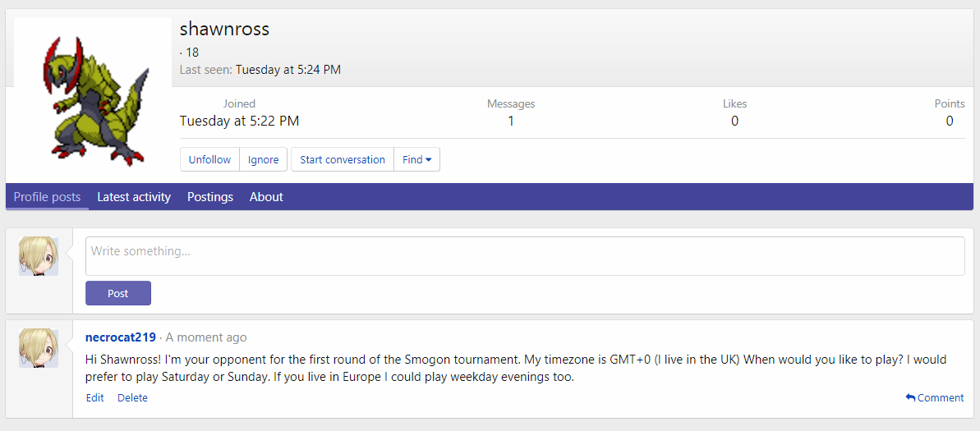Viewport: 980px width, 431px height.
Task: Unfollow shawnross
Action: 209,160
